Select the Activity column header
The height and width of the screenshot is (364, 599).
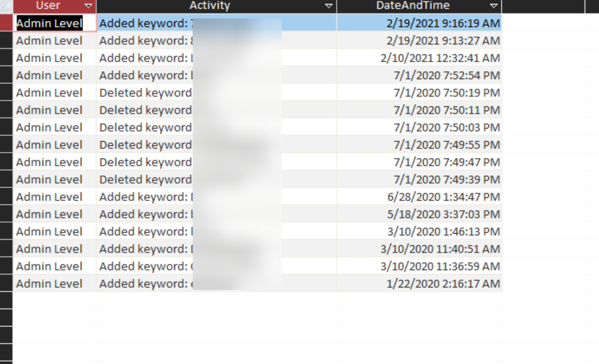point(210,6)
